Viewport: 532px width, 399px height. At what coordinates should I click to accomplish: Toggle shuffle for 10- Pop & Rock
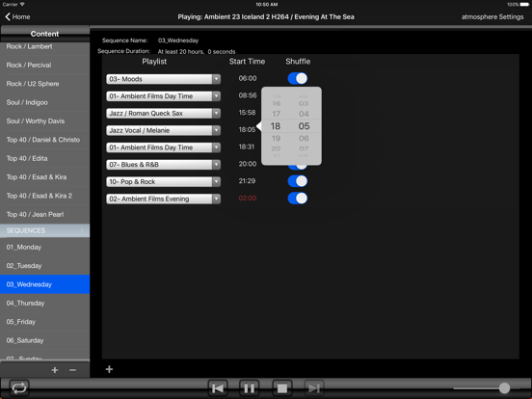(298, 181)
